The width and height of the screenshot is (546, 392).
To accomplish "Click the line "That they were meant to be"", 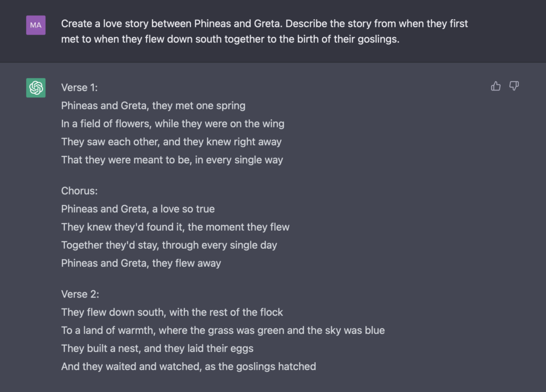I will [x=172, y=160].
